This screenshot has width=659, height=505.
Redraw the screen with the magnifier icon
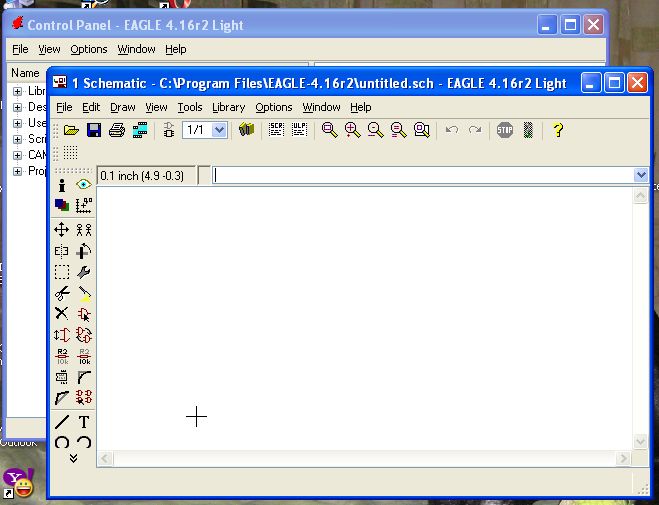pyautogui.click(x=398, y=130)
